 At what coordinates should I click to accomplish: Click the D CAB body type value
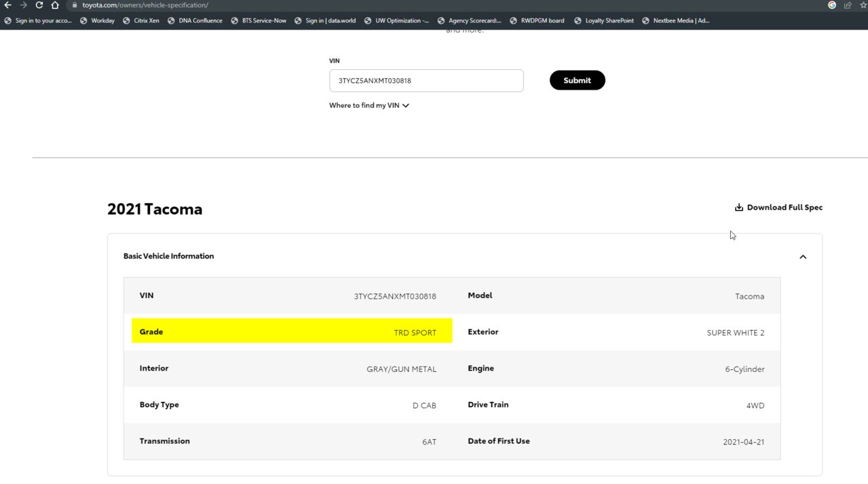coord(424,405)
